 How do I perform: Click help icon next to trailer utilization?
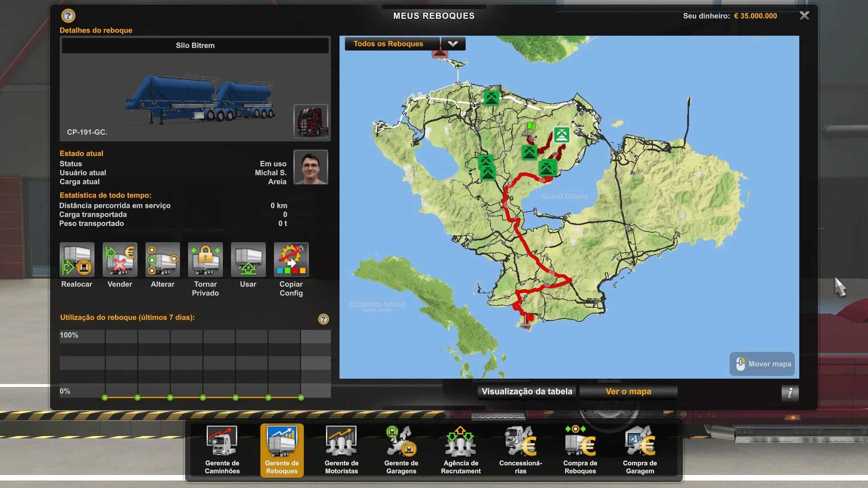pos(323,319)
